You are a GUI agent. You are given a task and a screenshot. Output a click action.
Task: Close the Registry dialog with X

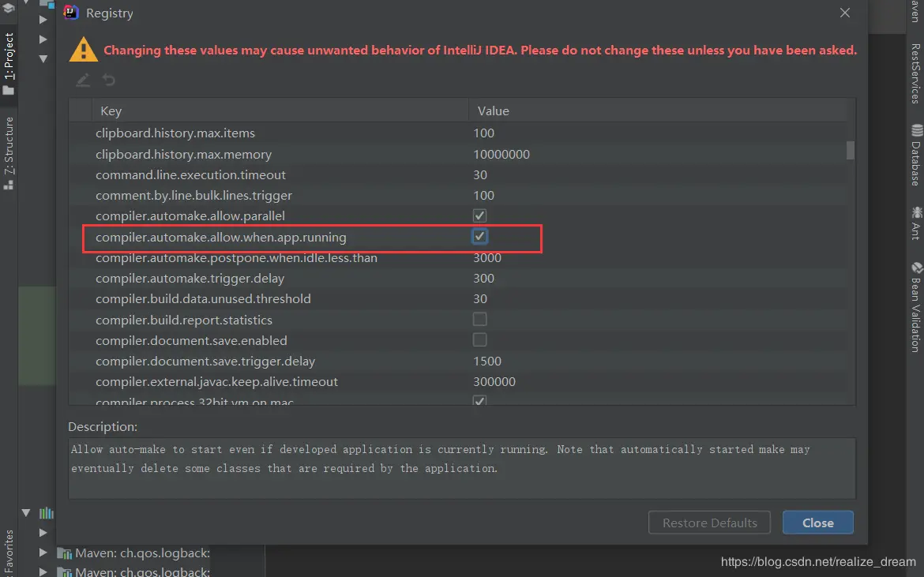845,13
